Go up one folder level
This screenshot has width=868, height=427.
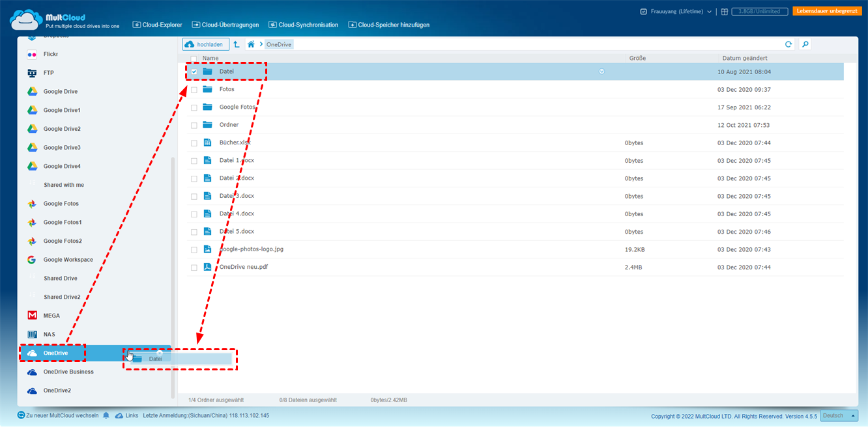237,44
